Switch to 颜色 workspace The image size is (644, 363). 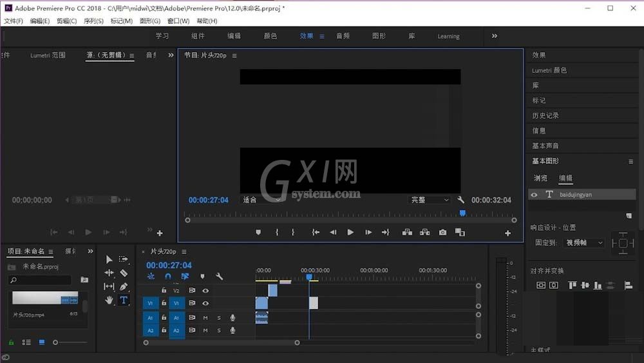270,36
